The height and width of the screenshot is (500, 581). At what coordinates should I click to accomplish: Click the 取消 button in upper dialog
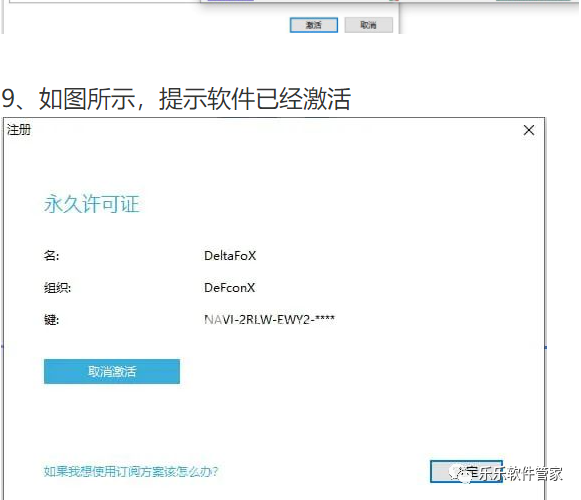click(x=368, y=25)
